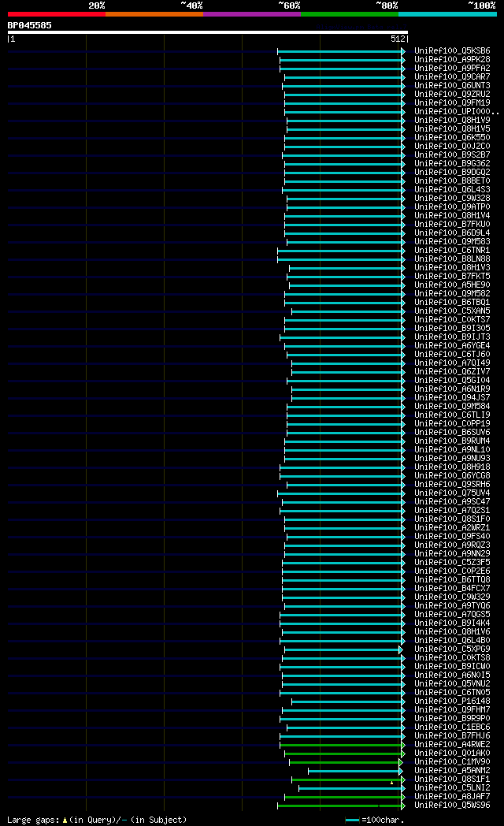Open the UniRef100_B9G362 hit label
Screen dimensions: 504x826
pos(452,164)
